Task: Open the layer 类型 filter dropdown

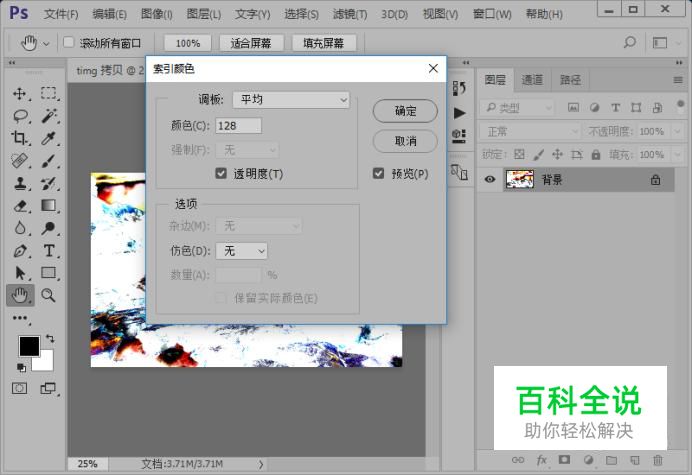Action: (x=517, y=107)
